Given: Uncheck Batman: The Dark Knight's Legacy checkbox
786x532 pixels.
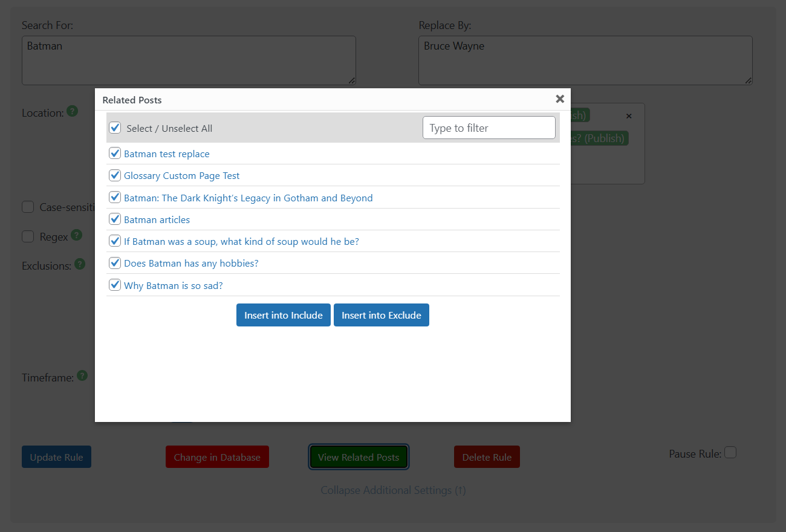Looking at the screenshot, I should tap(115, 197).
